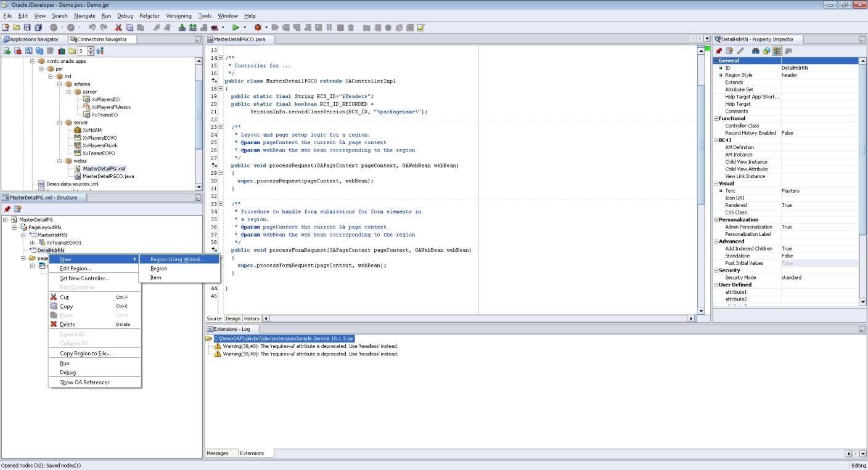Choose Show OA References in context menu
Image resolution: width=868 pixels, height=470 pixels.
point(95,383)
